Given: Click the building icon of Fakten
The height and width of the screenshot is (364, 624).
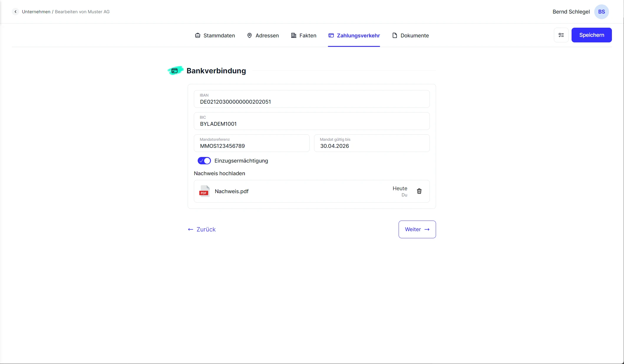Looking at the screenshot, I should click(x=293, y=36).
